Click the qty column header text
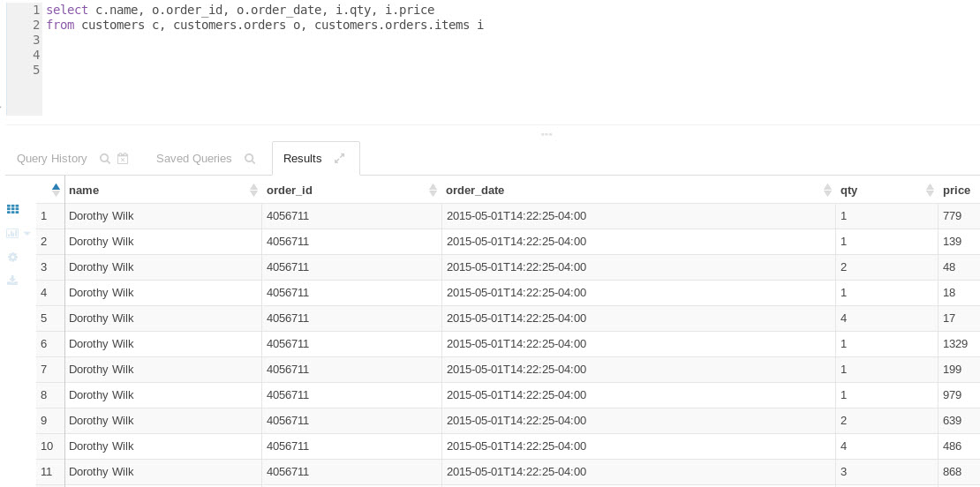The width and height of the screenshot is (980, 487). tap(848, 191)
